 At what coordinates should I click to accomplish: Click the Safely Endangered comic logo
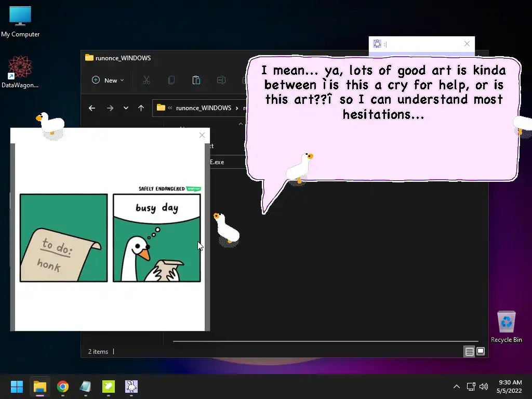170,189
